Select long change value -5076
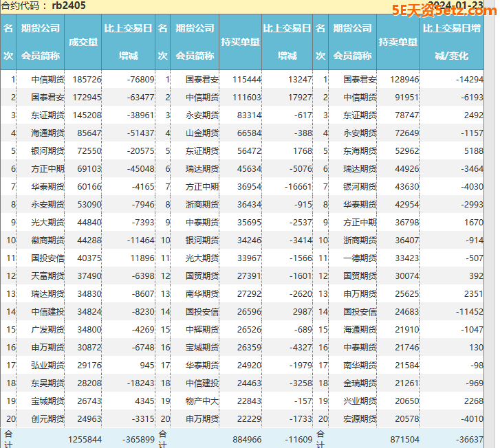This screenshot has height=448, width=500. [x=301, y=168]
